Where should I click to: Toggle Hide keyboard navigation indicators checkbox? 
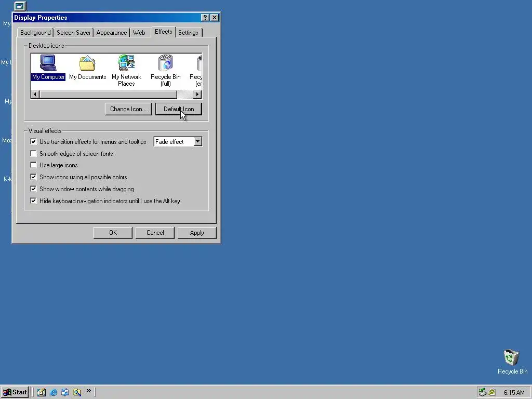click(33, 201)
